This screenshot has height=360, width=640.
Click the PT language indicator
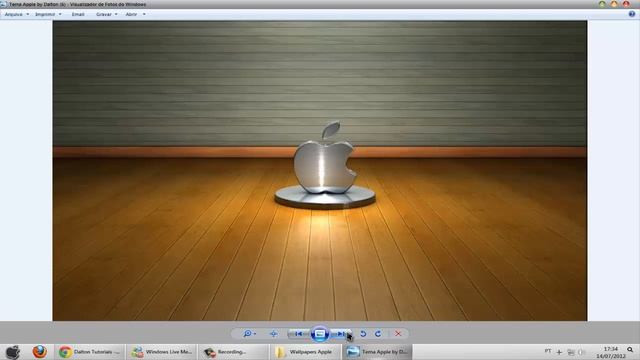click(548, 351)
